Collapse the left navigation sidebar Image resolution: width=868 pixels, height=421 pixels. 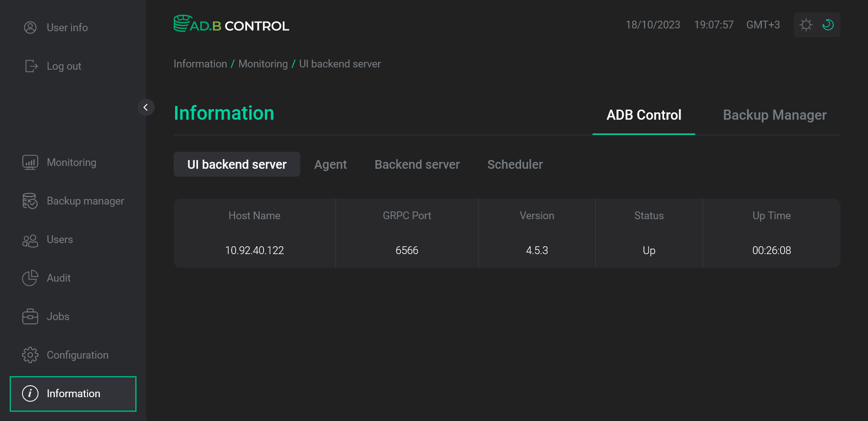(x=146, y=107)
